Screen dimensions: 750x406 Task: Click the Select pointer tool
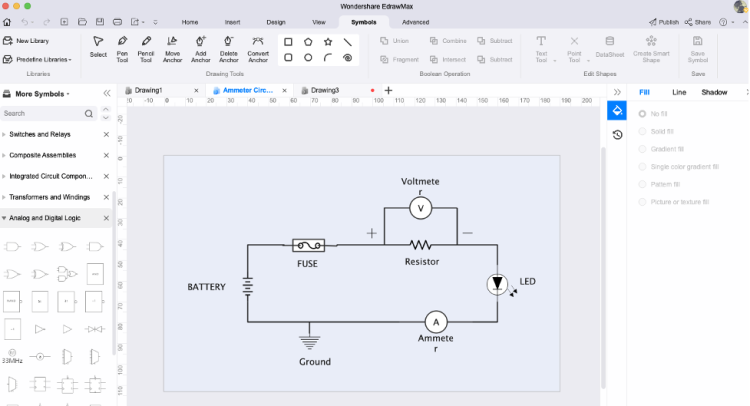point(98,46)
